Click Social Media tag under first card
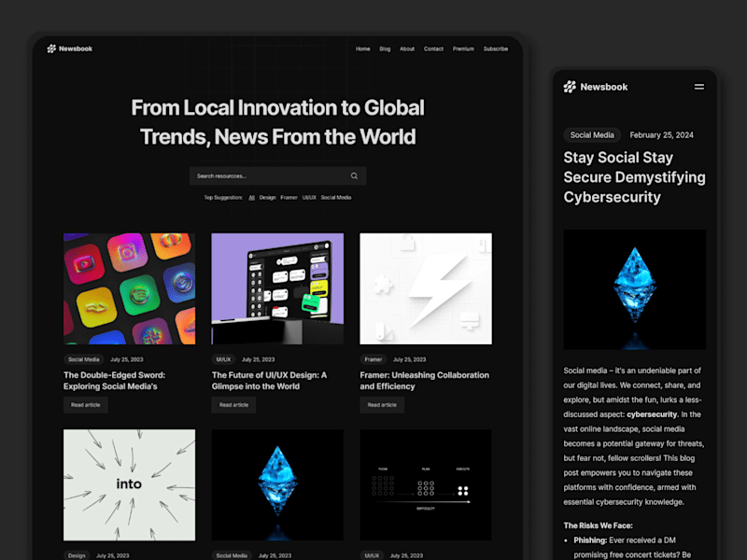The height and width of the screenshot is (560, 747). click(x=83, y=359)
